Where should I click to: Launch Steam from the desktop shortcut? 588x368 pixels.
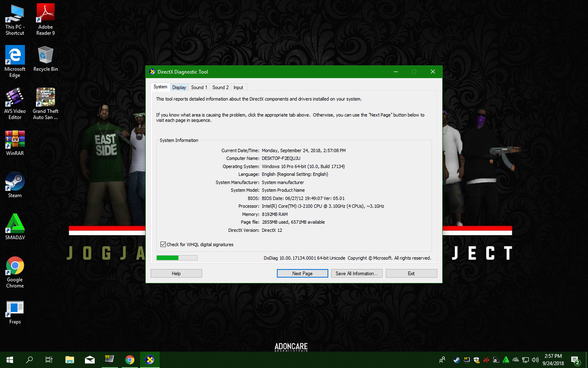[x=15, y=185]
